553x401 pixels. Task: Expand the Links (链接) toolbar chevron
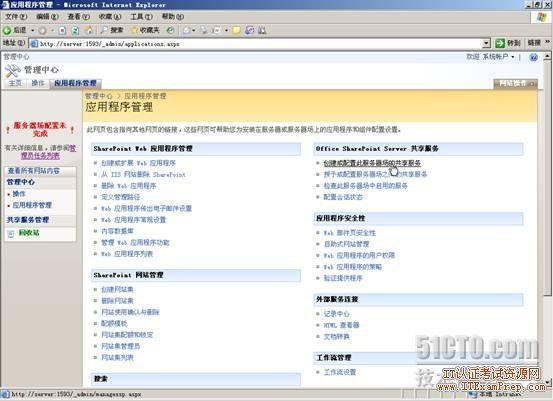[x=547, y=43]
